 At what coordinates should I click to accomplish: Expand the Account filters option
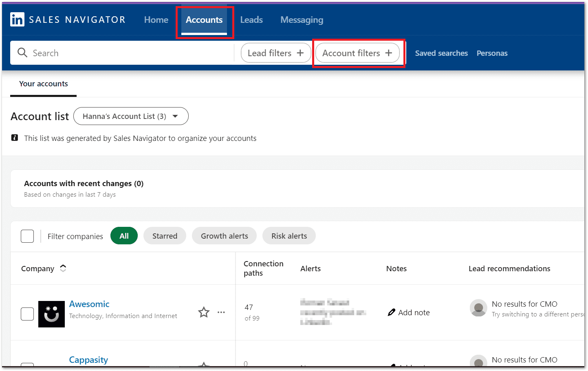357,53
